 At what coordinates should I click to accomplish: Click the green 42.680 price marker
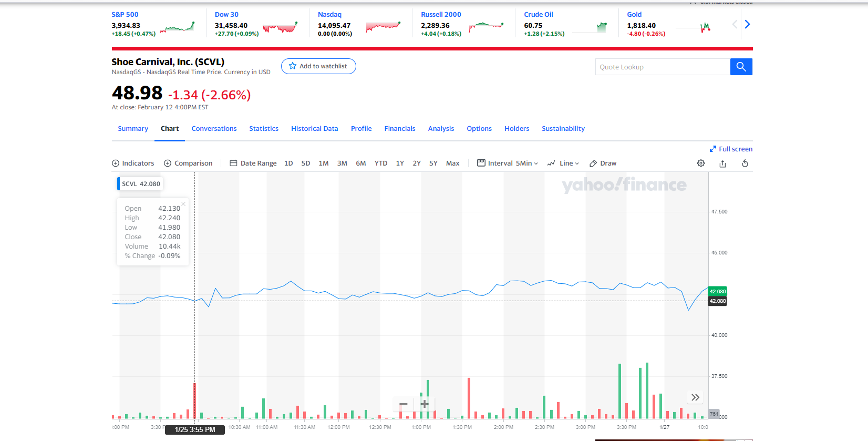coord(718,291)
